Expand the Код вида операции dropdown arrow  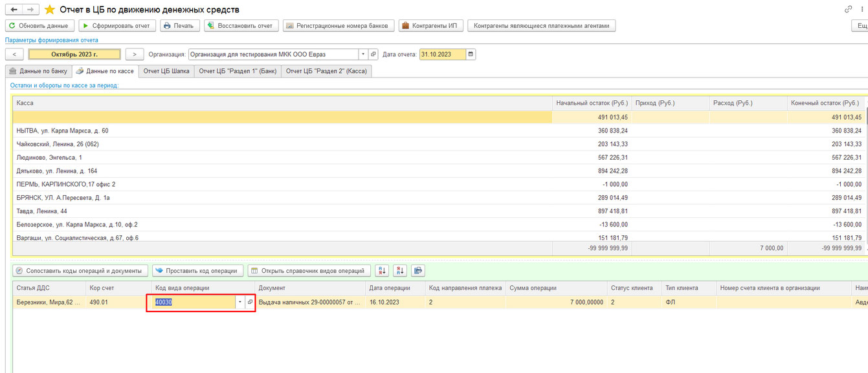coord(240,302)
